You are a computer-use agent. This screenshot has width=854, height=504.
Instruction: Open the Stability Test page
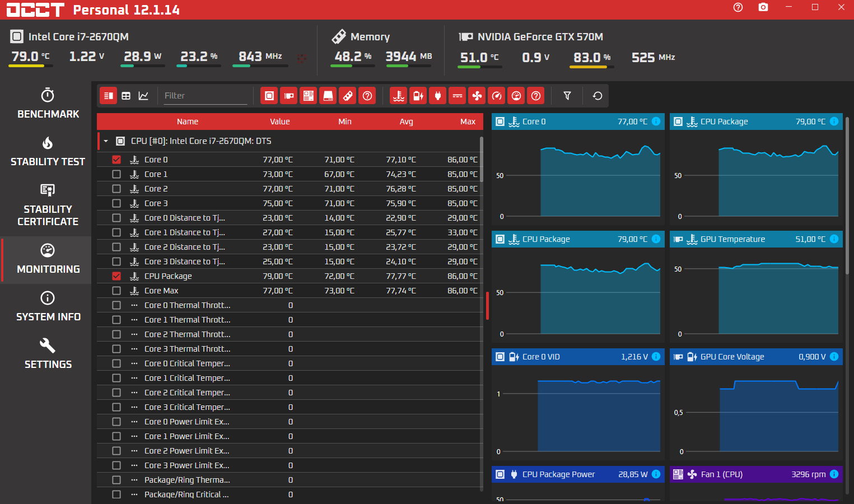48,151
